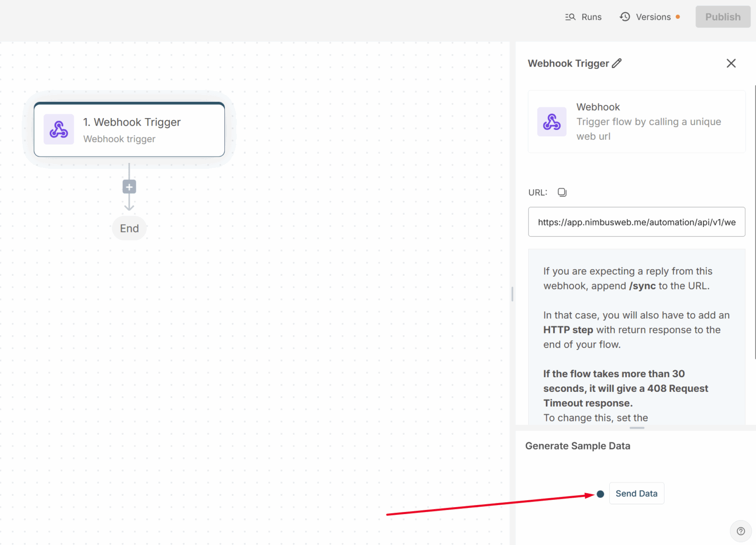Click inside the webhook URL field
Viewport: 756px width, 545px height.
636,222
